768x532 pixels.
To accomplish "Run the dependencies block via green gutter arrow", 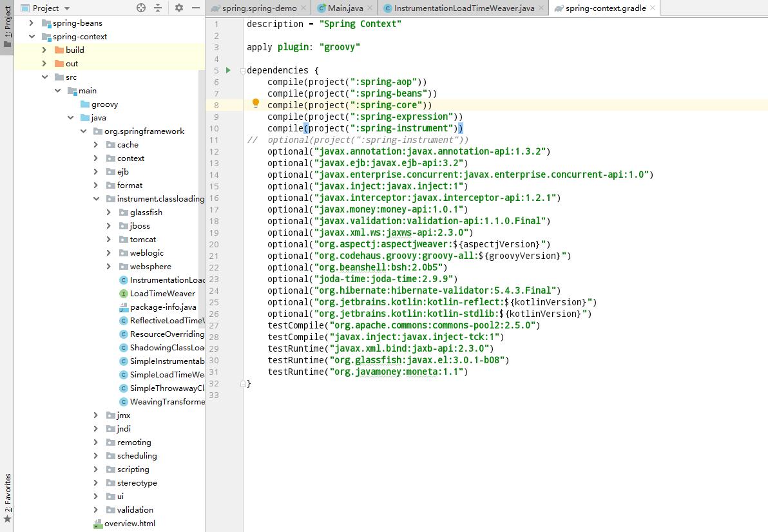I will coord(228,70).
